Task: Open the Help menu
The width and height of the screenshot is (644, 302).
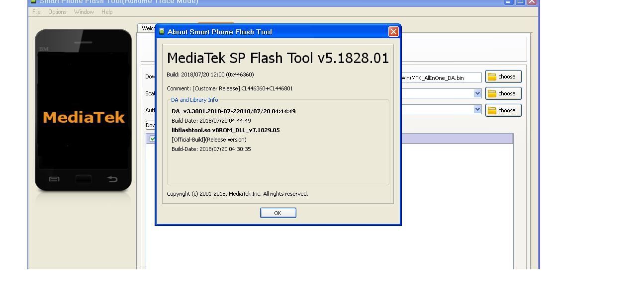Action: pyautogui.click(x=107, y=12)
